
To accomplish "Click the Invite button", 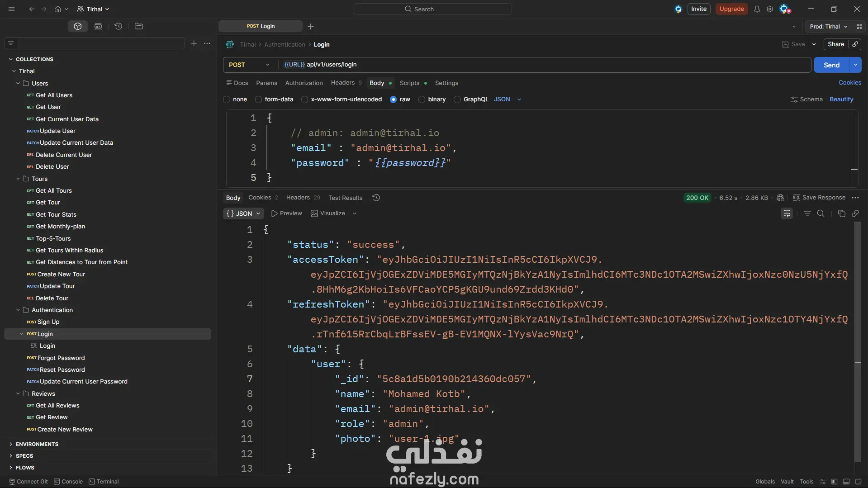I will coord(699,9).
